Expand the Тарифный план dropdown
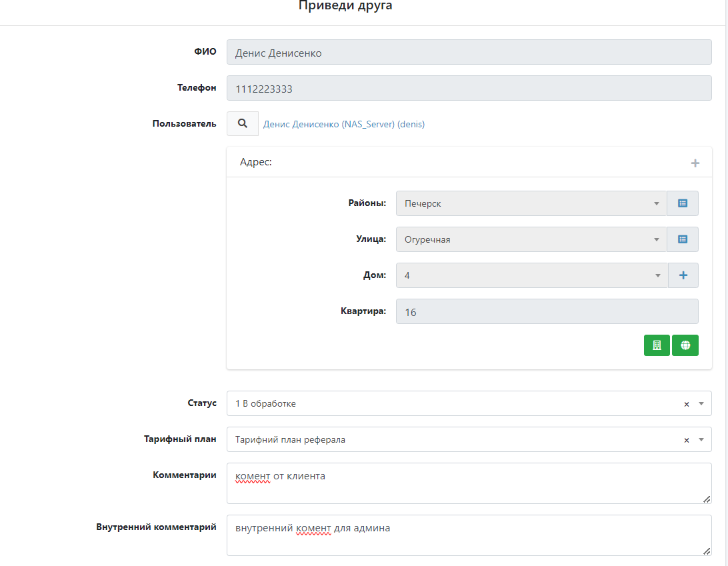728x566 pixels. (453, 439)
